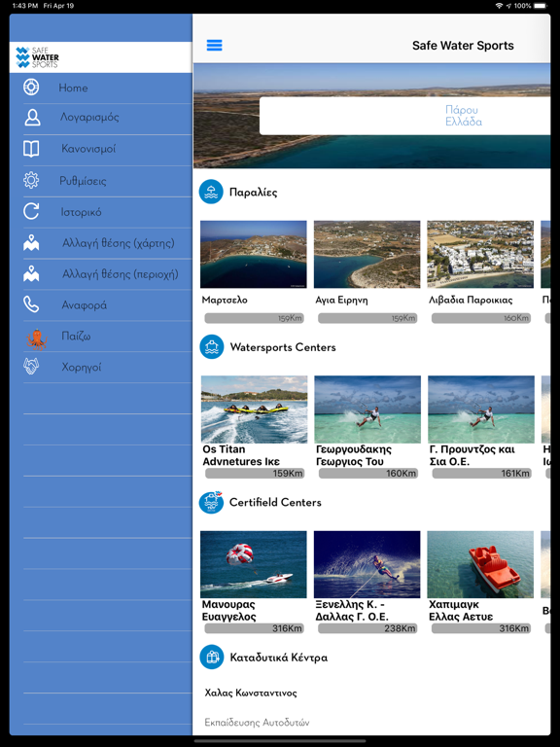The height and width of the screenshot is (747, 560).
Task: Click the Αγια Ειρηνη beach name
Action: point(341,301)
